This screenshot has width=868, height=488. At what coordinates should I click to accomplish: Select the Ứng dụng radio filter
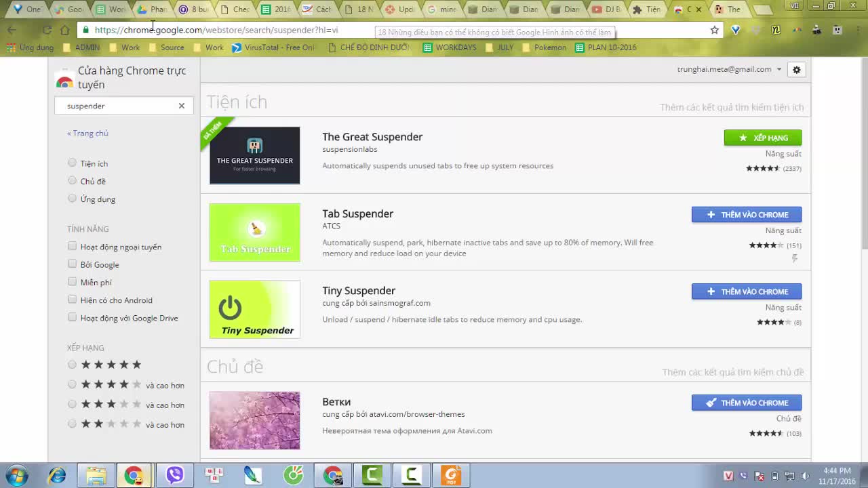(72, 199)
